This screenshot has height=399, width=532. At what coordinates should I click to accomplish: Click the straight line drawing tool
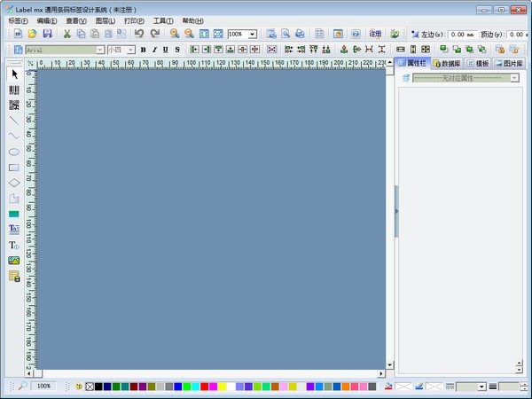click(14, 120)
